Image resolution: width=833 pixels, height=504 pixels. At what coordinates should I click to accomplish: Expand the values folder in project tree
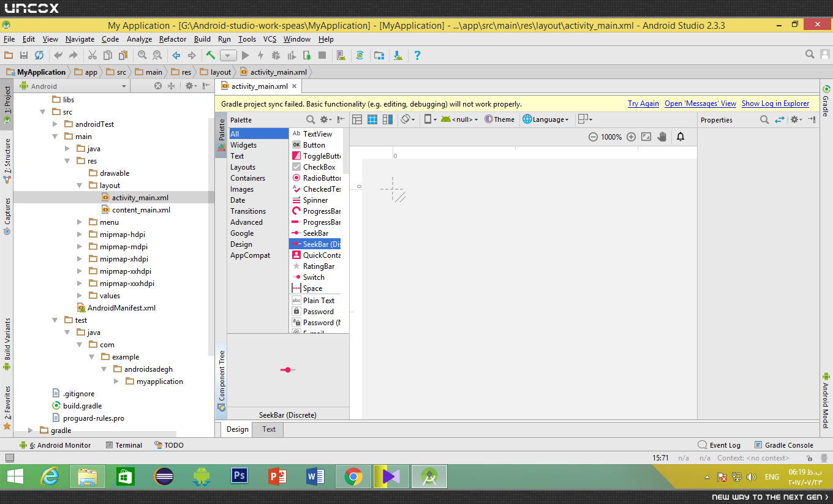click(x=80, y=296)
